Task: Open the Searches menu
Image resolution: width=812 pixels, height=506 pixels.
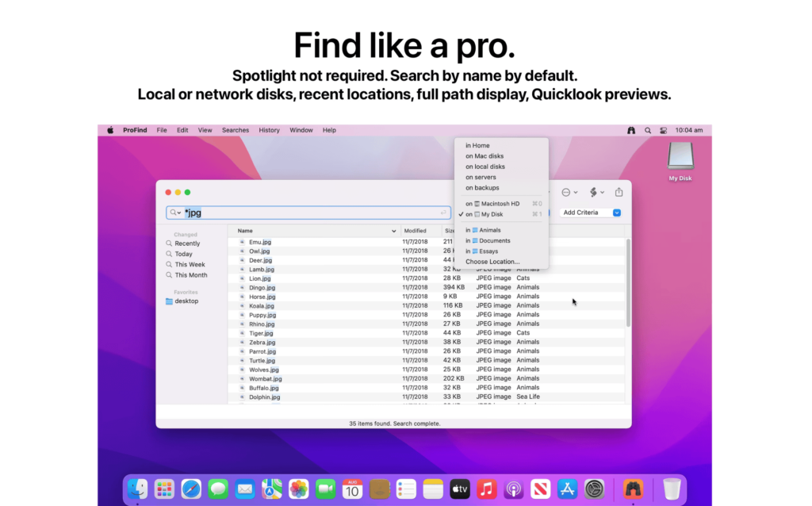Action: pos(235,130)
